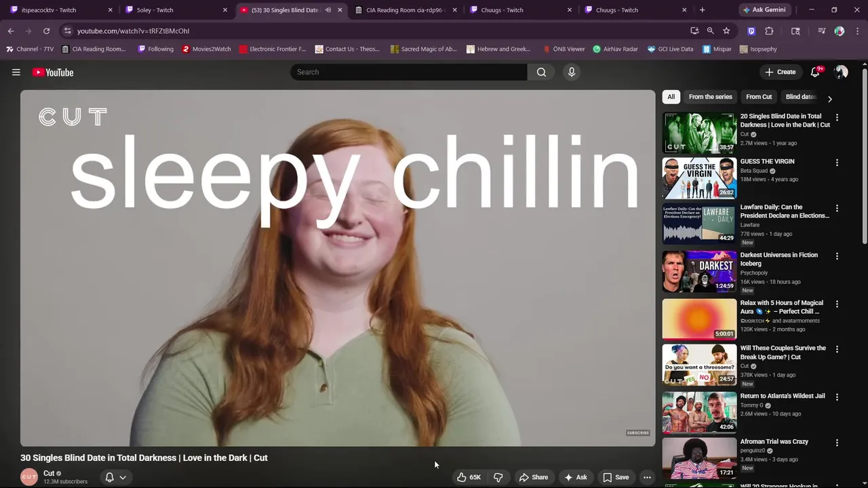Open more actions menu below video
The image size is (868, 488).
(x=647, y=477)
